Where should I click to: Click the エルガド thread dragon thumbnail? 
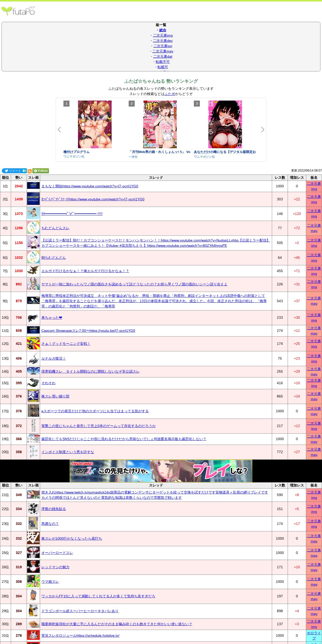tap(33, 271)
